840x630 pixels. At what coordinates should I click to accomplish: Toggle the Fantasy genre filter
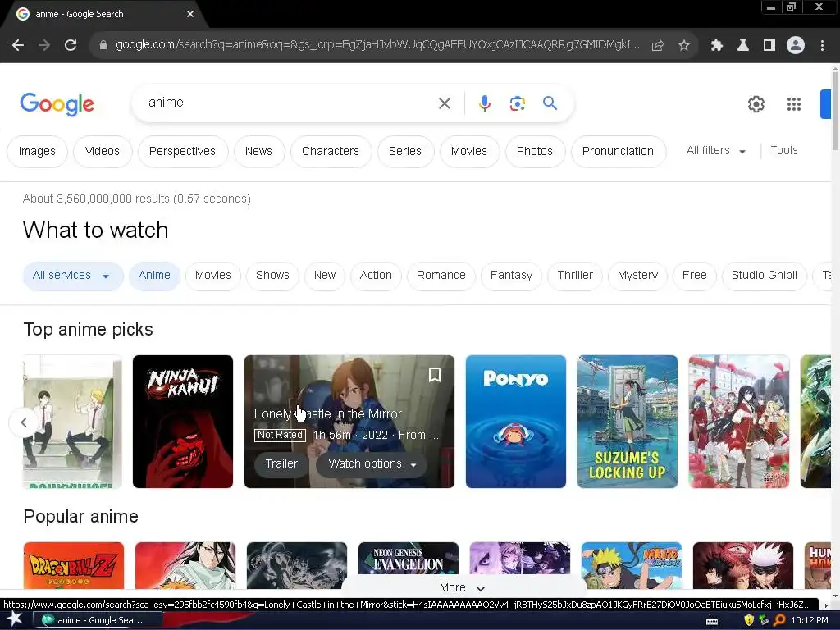(512, 276)
